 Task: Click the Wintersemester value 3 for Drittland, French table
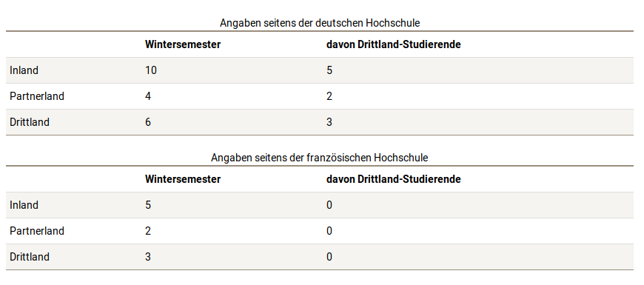pos(148,257)
